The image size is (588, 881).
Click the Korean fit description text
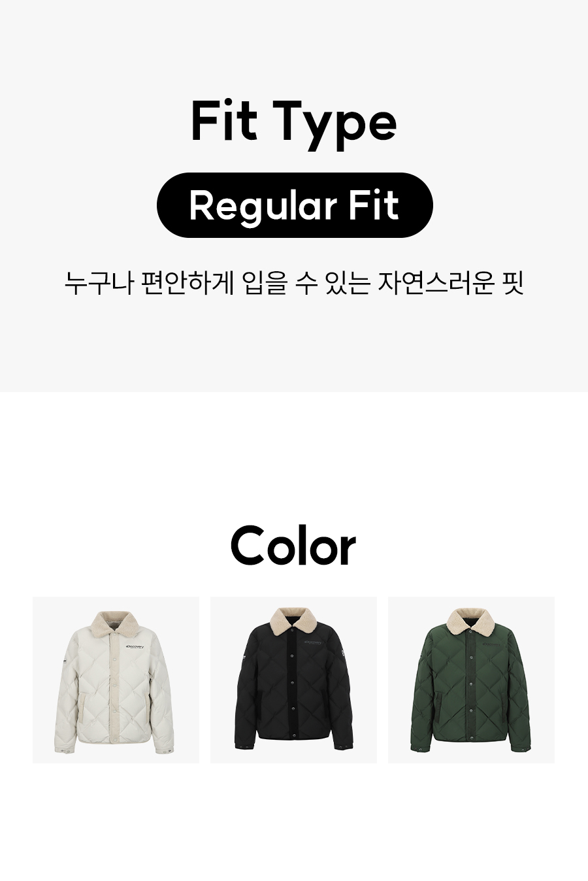[x=294, y=284]
